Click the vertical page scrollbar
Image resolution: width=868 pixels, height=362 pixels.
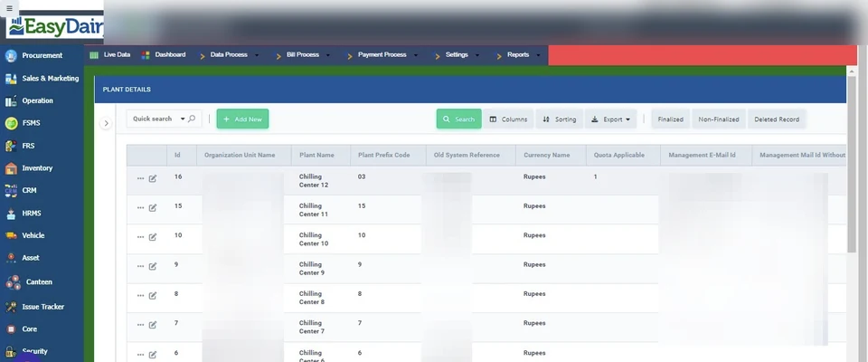click(x=852, y=165)
